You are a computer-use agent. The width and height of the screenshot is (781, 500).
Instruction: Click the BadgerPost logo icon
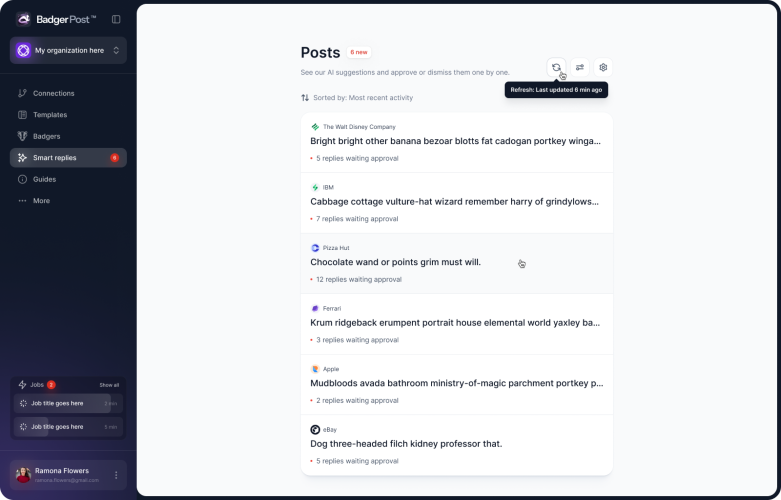(x=23, y=19)
